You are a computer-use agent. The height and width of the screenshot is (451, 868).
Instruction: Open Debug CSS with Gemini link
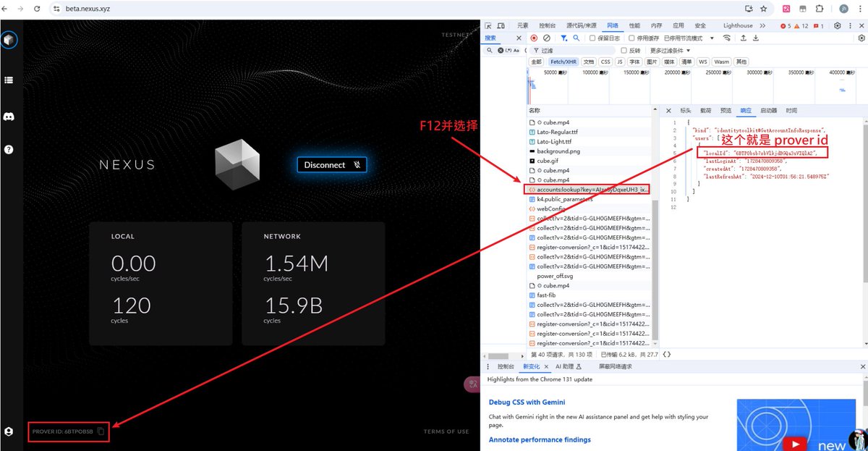click(x=527, y=402)
